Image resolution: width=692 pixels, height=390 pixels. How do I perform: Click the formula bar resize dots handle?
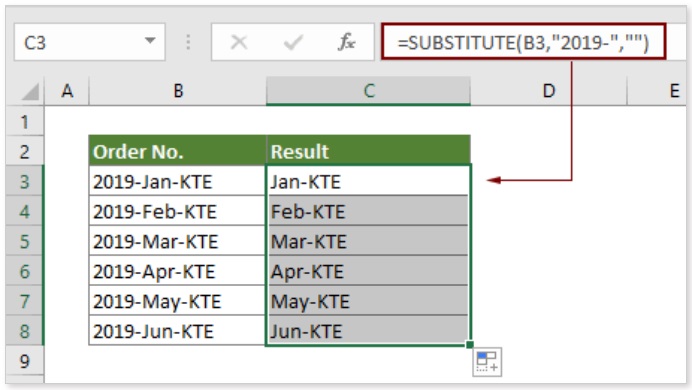[x=188, y=42]
